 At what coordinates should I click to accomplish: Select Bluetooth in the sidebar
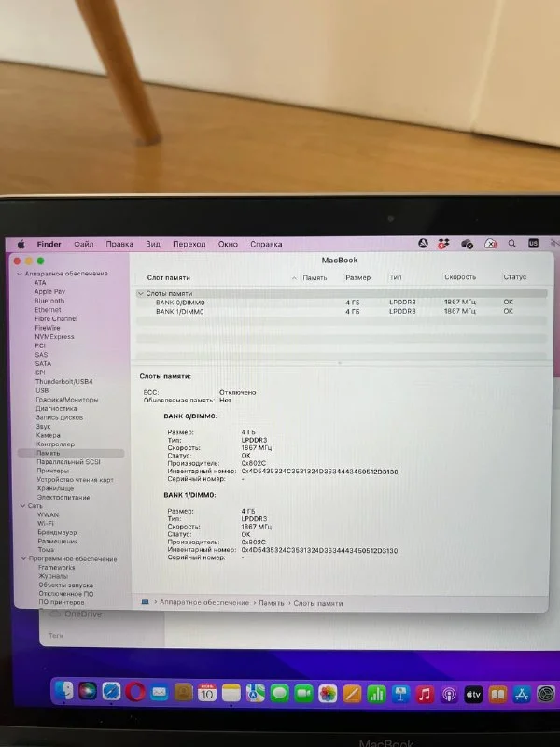(x=49, y=301)
